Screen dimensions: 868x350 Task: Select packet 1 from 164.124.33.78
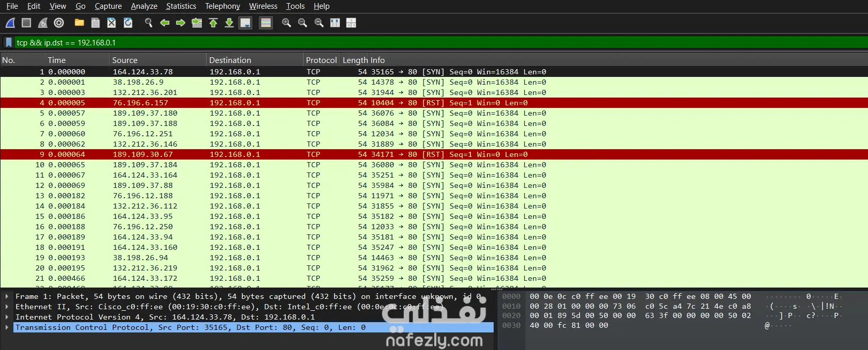tap(434, 72)
